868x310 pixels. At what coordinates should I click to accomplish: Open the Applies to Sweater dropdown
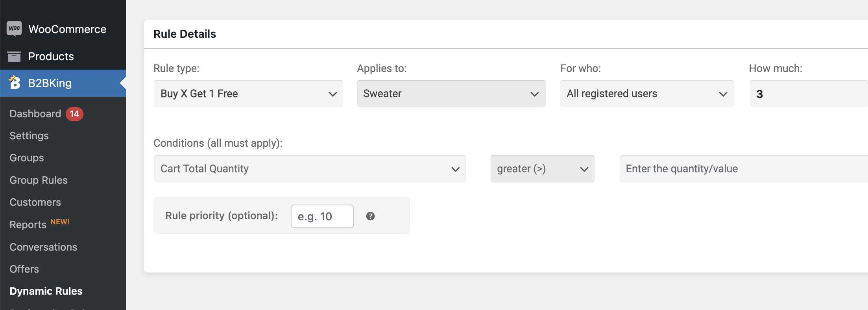pos(451,94)
